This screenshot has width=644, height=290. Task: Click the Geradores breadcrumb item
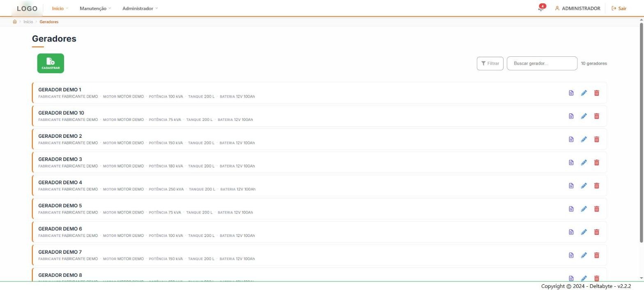[x=49, y=22]
